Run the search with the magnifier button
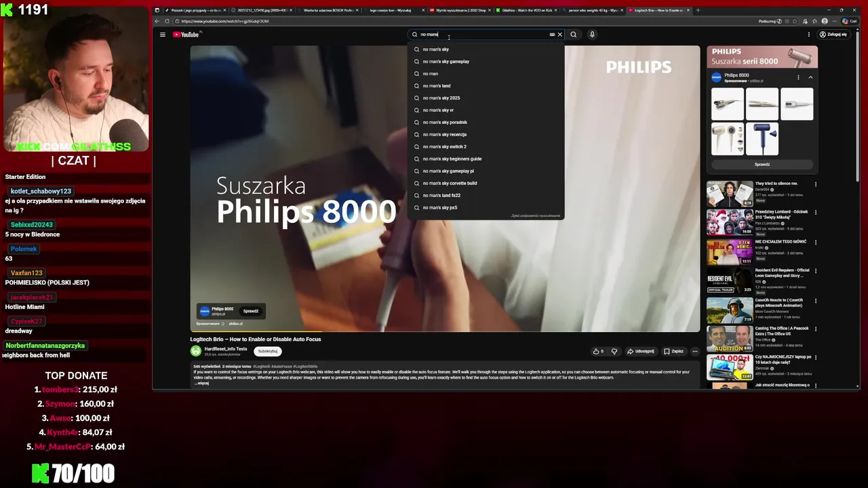 coord(574,35)
